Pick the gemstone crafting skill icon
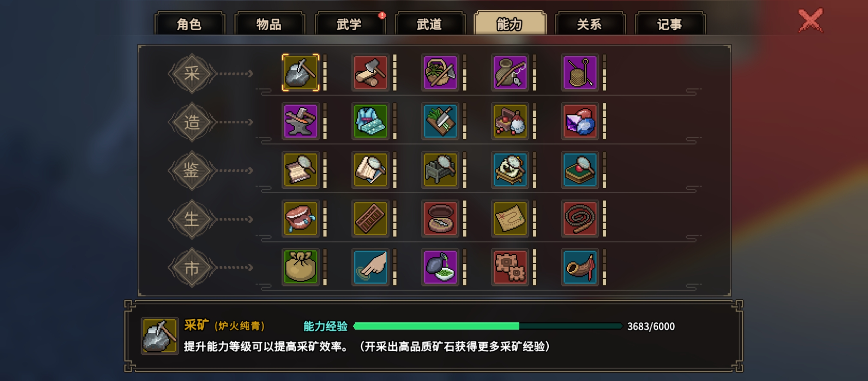 point(580,121)
